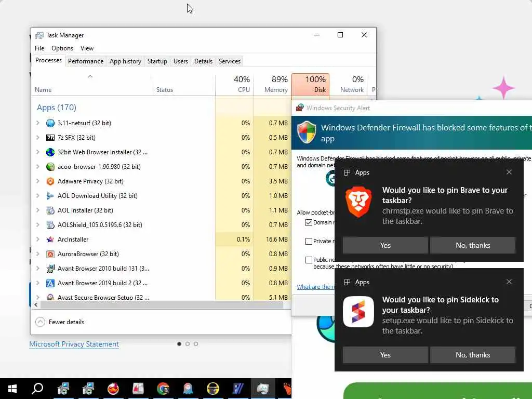Viewport: 532px width, 399px height.
Task: Check the Public networks checkbox
Action: [309, 260]
